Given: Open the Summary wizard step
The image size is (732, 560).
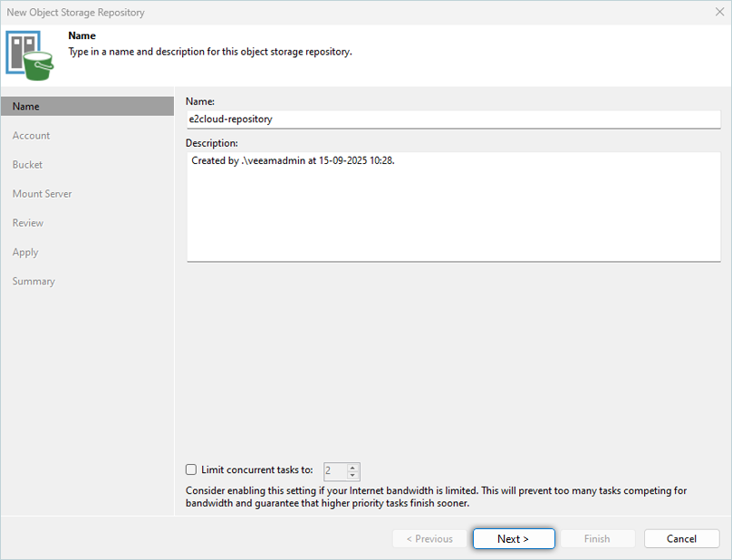Looking at the screenshot, I should (x=34, y=281).
